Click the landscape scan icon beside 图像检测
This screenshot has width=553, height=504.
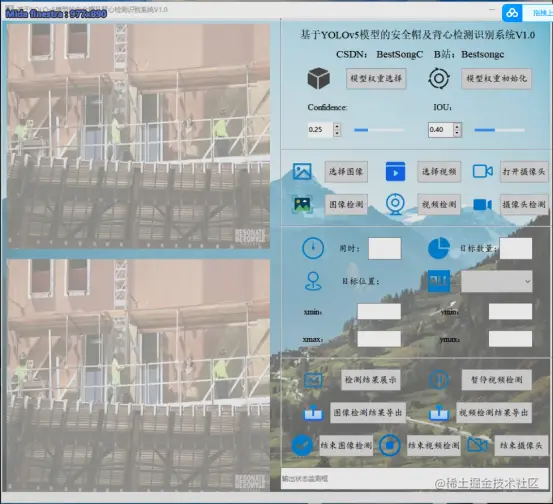302,204
